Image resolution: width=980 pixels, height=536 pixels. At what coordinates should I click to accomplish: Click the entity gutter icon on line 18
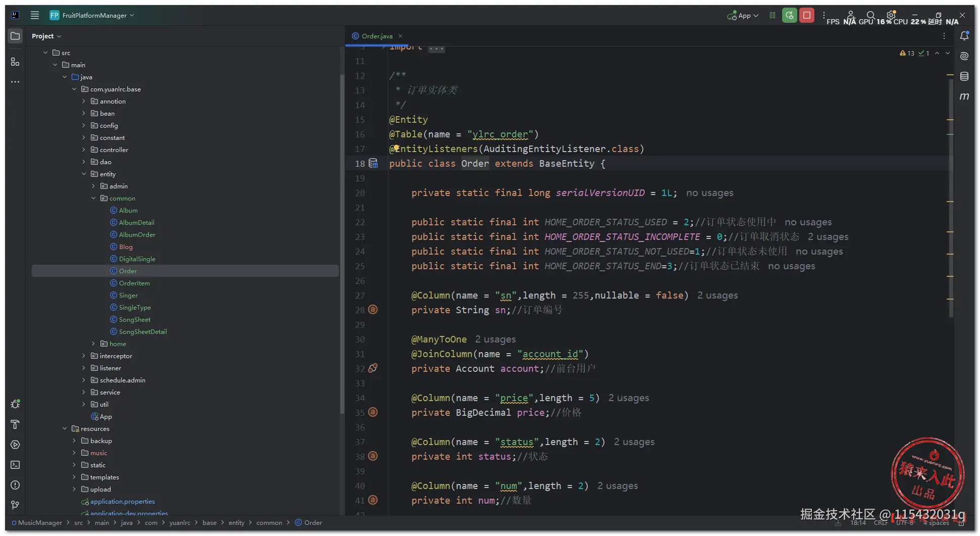373,163
